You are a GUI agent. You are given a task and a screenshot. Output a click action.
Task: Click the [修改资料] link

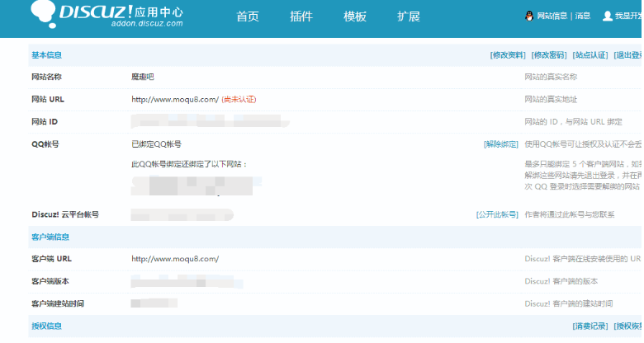[x=508, y=55]
